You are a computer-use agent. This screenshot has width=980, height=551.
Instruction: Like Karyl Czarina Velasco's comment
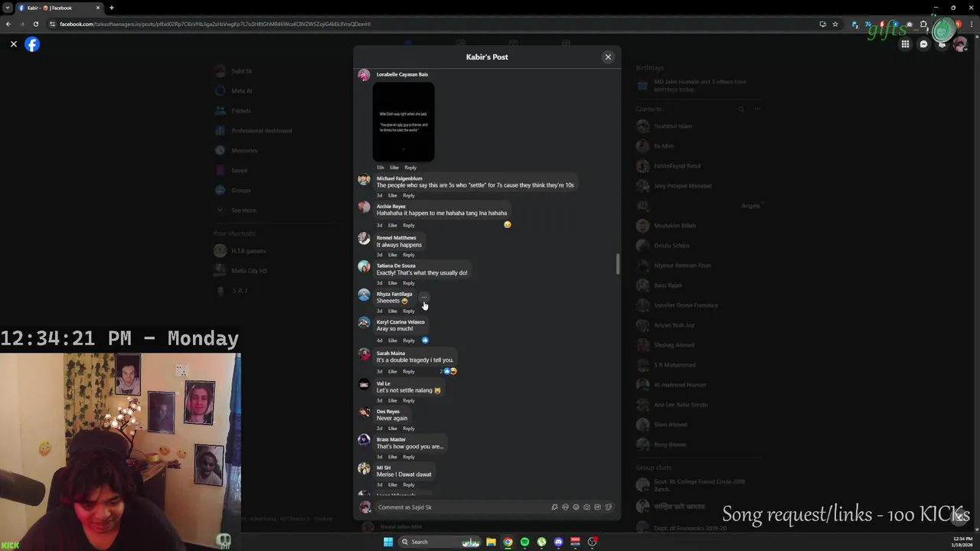[x=392, y=341]
